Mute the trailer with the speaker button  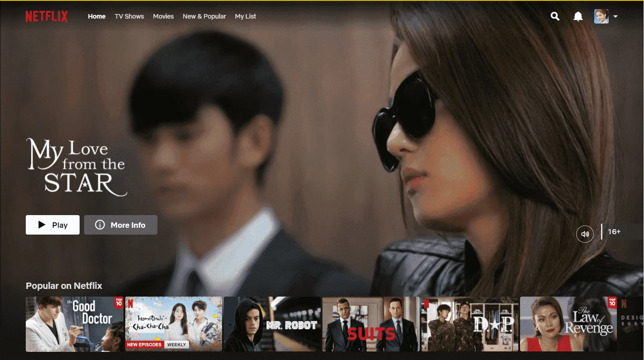click(x=585, y=234)
